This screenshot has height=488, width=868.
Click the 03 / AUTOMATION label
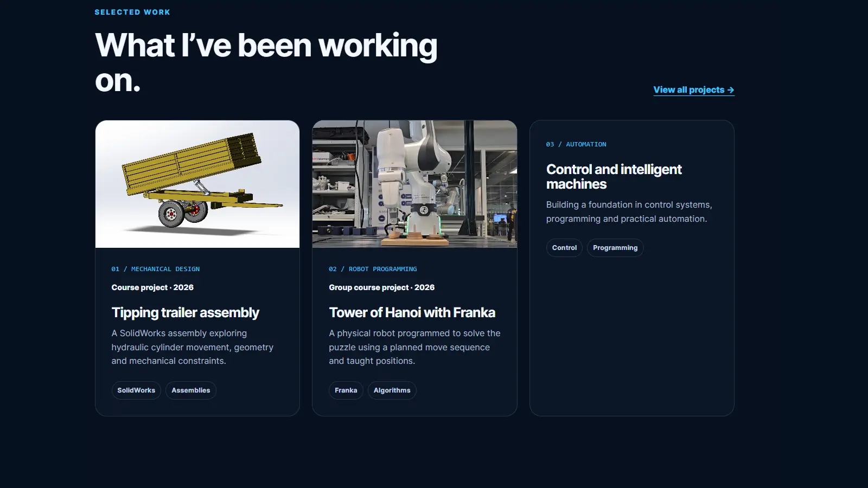coord(576,144)
